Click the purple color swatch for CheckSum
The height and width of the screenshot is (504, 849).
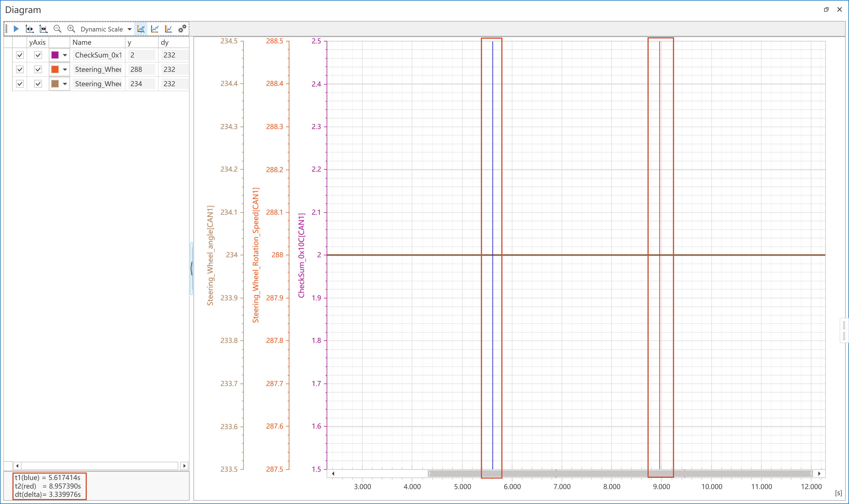coord(55,55)
